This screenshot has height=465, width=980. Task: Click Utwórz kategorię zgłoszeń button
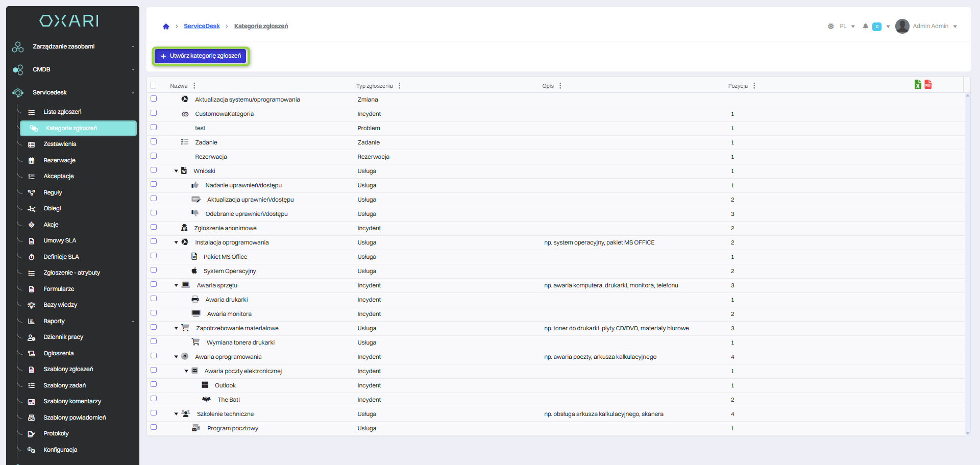click(x=201, y=56)
